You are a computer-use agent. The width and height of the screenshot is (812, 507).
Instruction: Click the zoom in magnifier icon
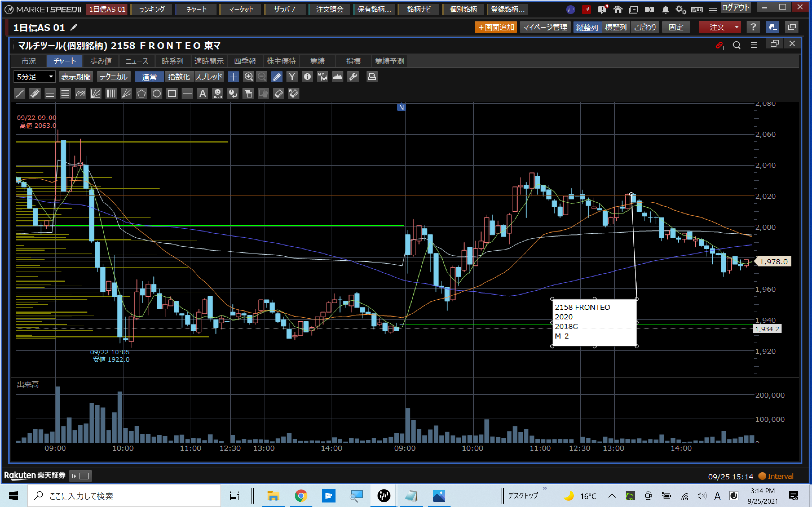point(248,77)
